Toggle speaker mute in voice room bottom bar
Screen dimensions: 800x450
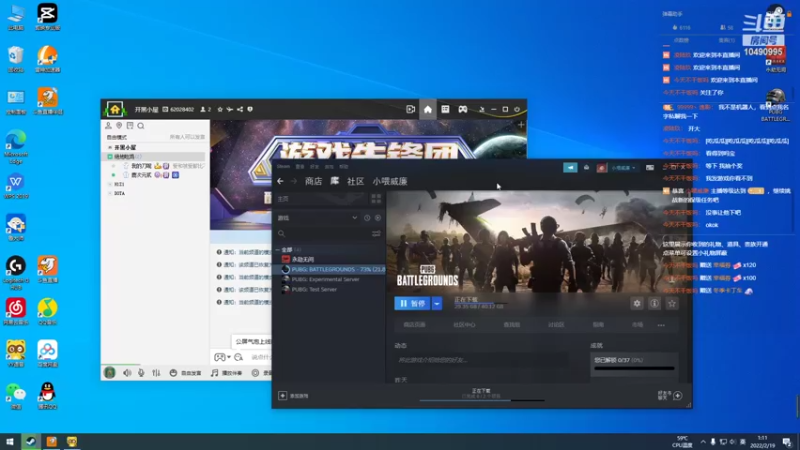coord(127,373)
